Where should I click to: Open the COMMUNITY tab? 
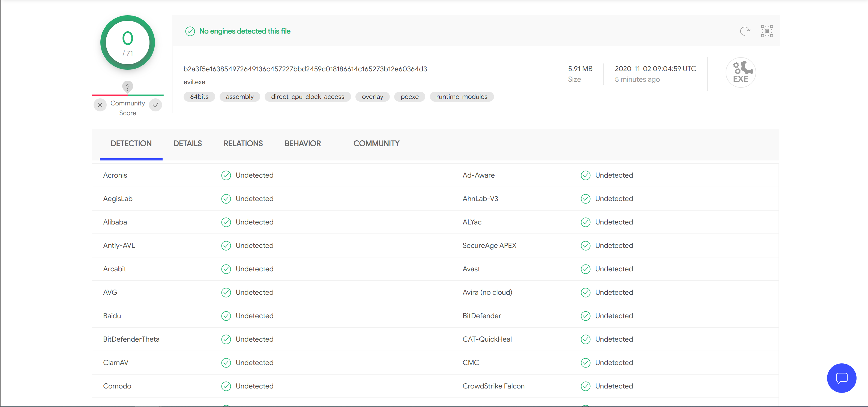point(376,143)
